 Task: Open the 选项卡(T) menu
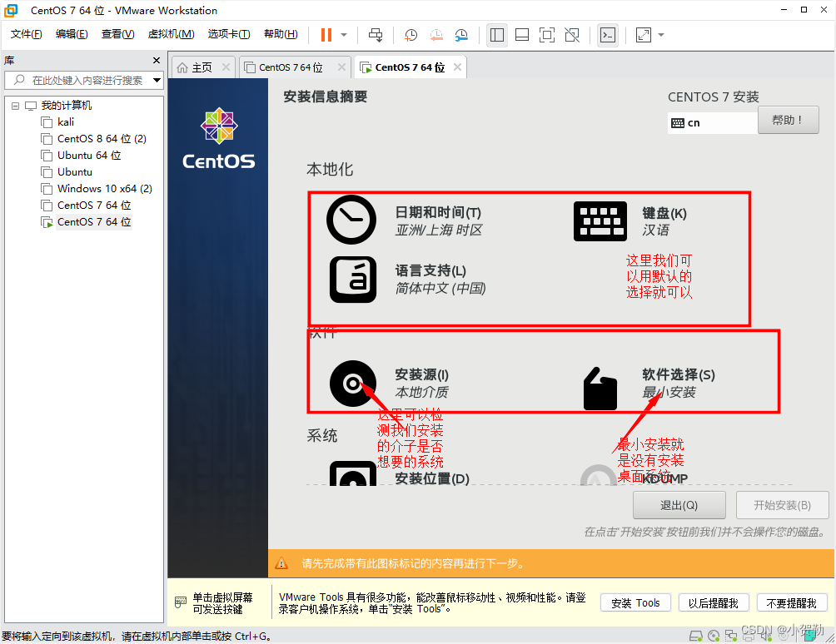(x=229, y=34)
